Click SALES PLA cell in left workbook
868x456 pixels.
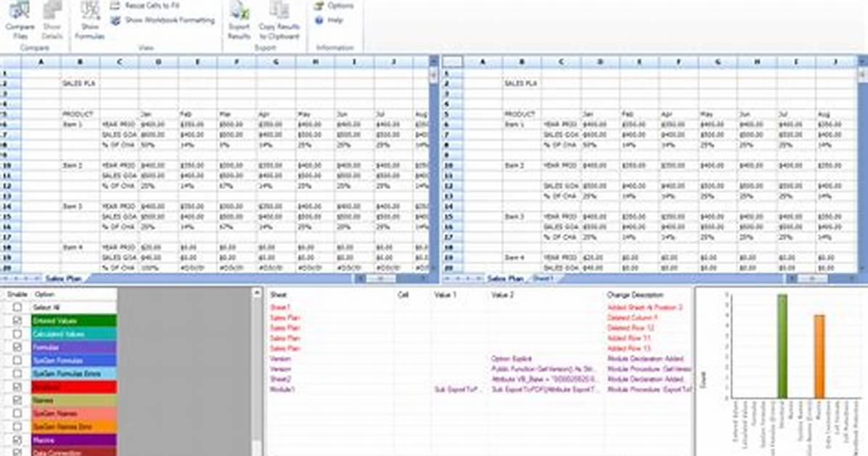tap(81, 83)
